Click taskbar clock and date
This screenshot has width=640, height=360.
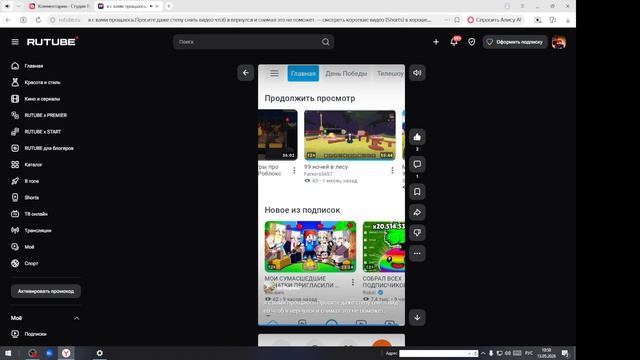click(547, 353)
